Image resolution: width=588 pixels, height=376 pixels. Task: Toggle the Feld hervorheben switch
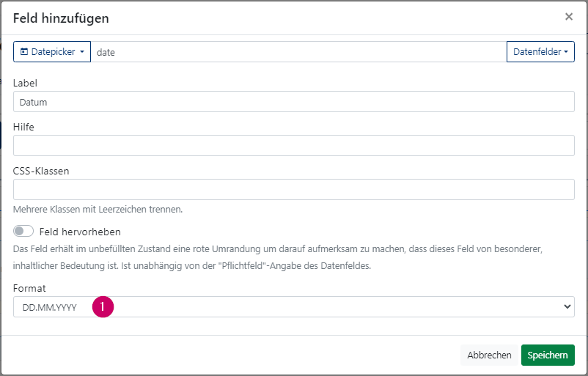[x=23, y=231]
